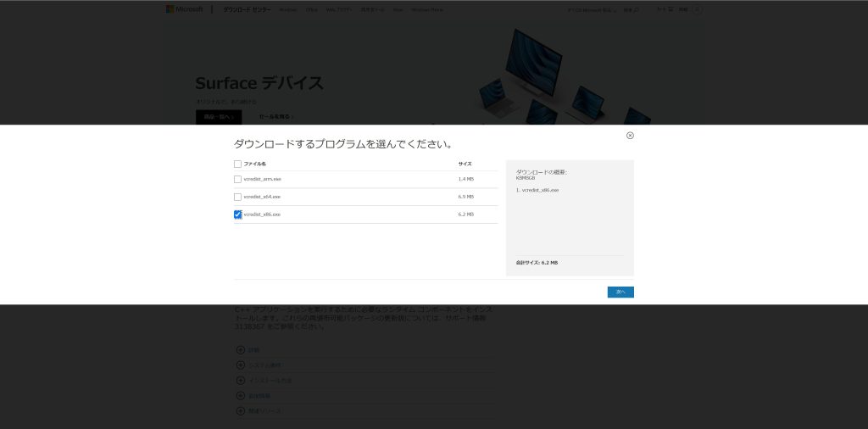Expand the 詳細 section plus icon
Viewport: 868px width, 429px height.
pos(241,350)
